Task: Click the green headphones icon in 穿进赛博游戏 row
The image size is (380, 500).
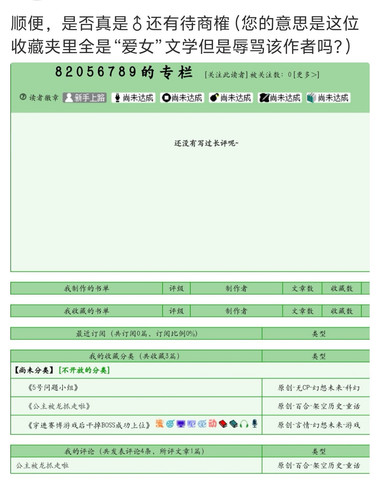Action: (x=244, y=424)
